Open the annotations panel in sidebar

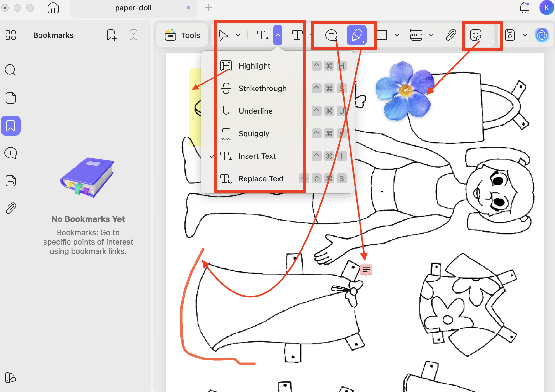point(10,153)
